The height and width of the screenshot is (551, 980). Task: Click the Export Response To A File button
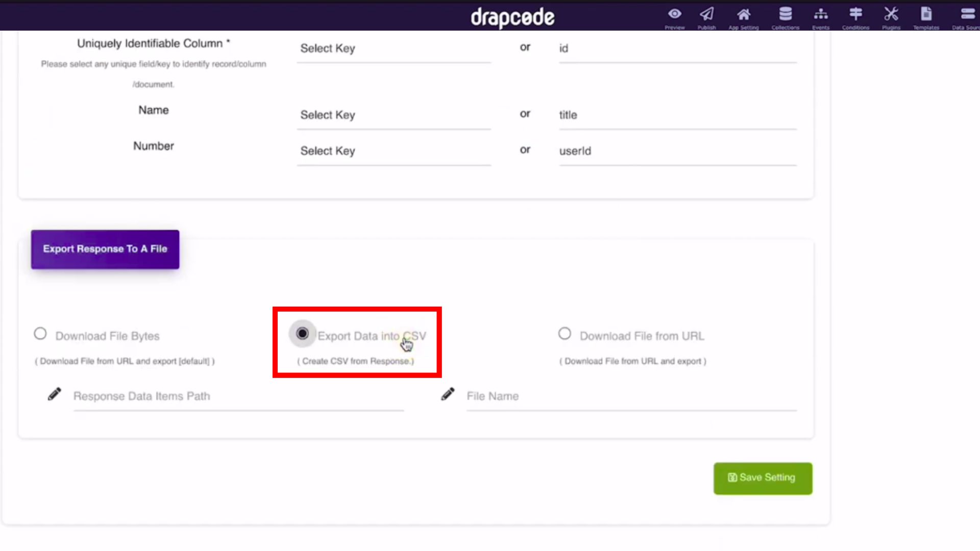(105, 248)
